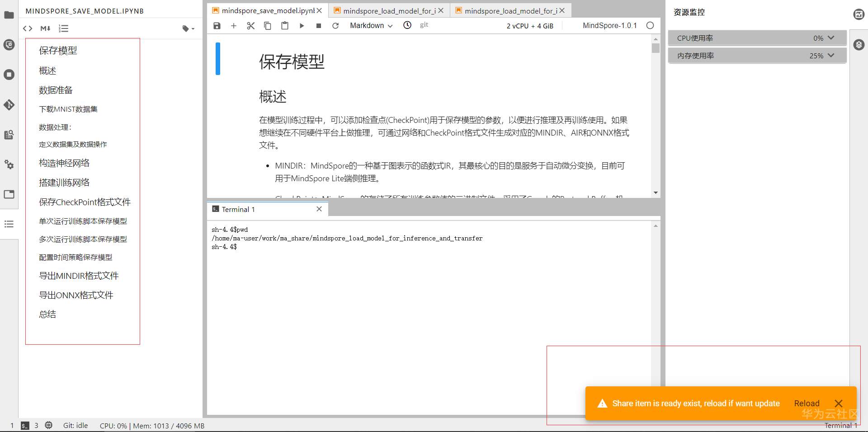The width and height of the screenshot is (868, 432).
Task: Run the selected cell with the play icon
Action: click(x=302, y=26)
